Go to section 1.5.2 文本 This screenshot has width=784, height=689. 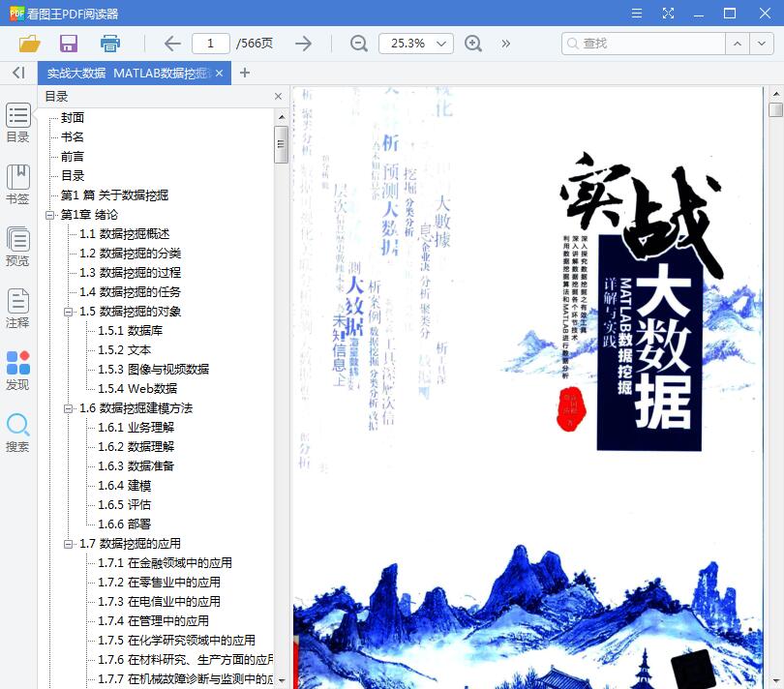click(x=125, y=350)
